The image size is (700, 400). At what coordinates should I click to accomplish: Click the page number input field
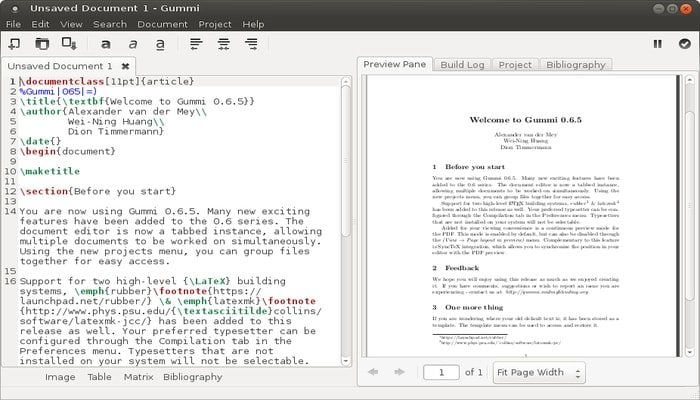click(441, 372)
